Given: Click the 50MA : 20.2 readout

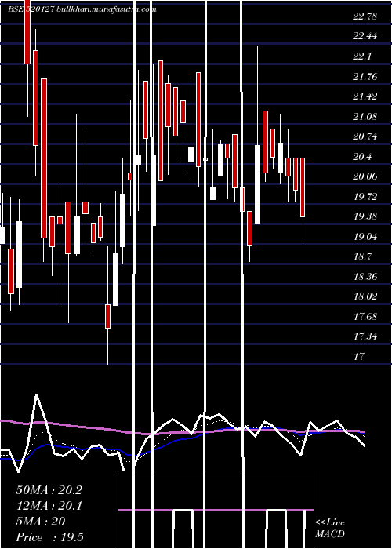Looking at the screenshot, I should point(49,490).
